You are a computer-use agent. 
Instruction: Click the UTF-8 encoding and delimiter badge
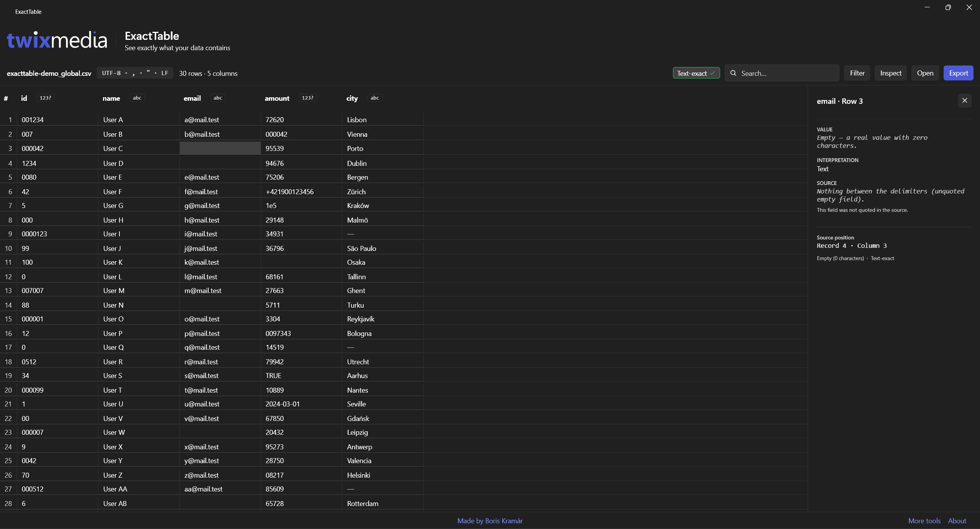(x=135, y=73)
